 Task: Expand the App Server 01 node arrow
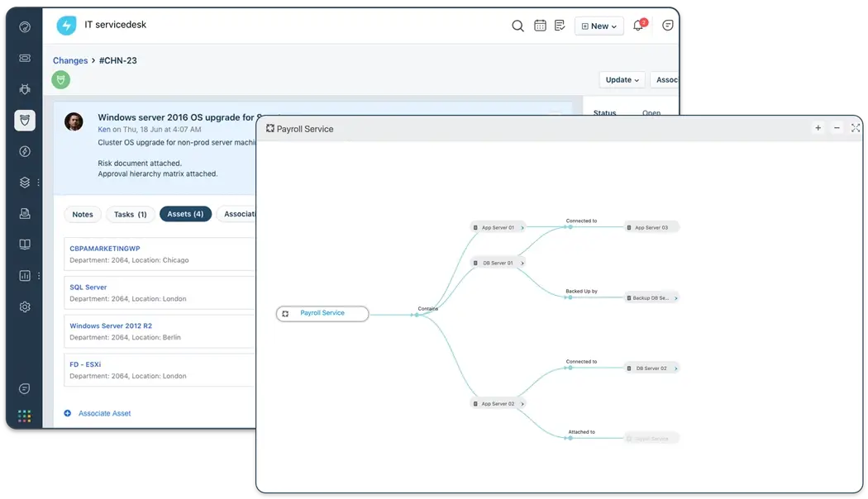[522, 227]
